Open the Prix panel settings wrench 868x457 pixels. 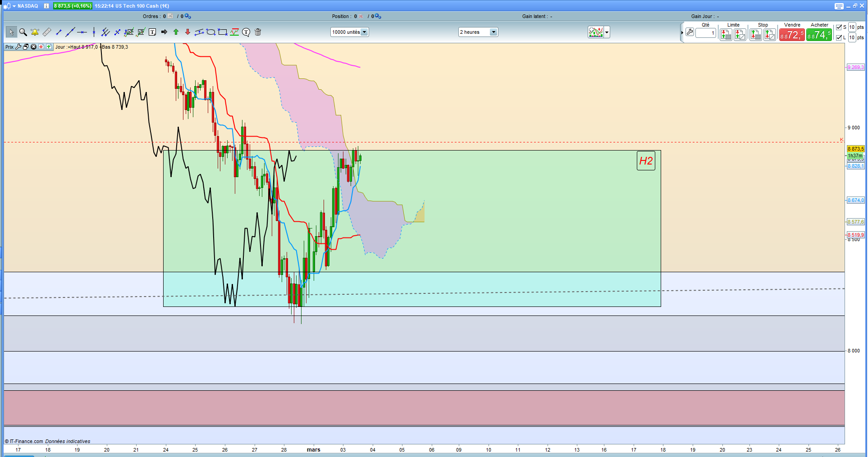point(18,47)
